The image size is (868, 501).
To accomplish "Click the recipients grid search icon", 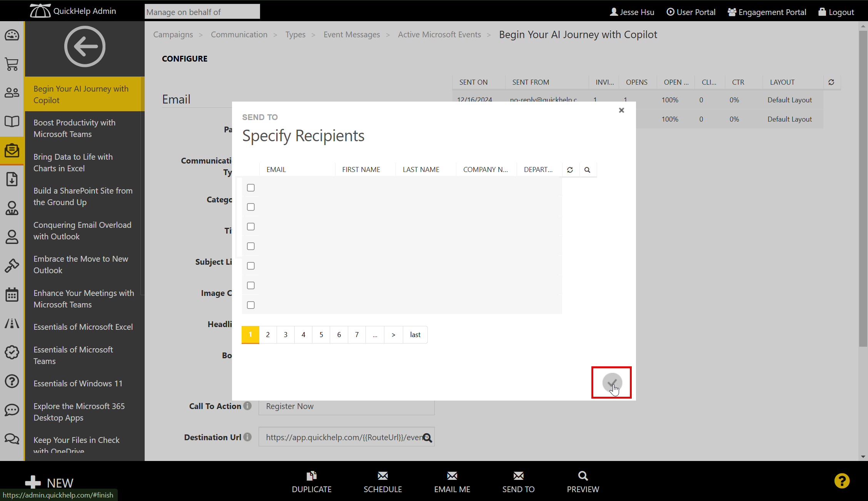I will click(587, 170).
